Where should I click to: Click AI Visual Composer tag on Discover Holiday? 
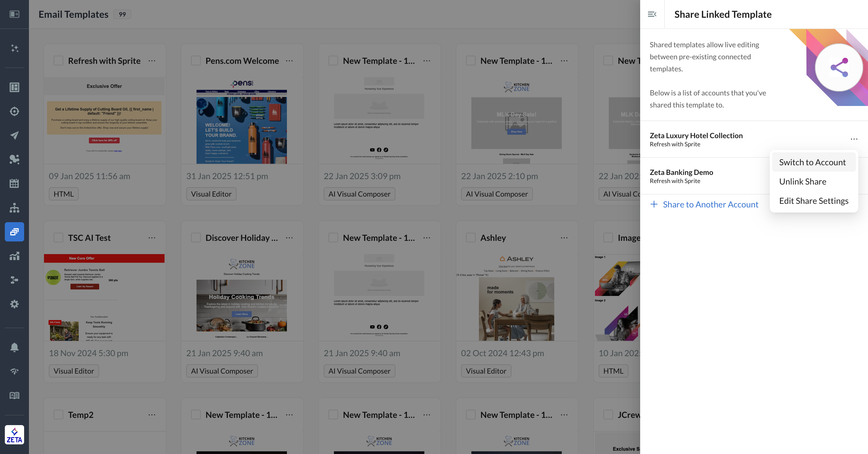tap(222, 371)
